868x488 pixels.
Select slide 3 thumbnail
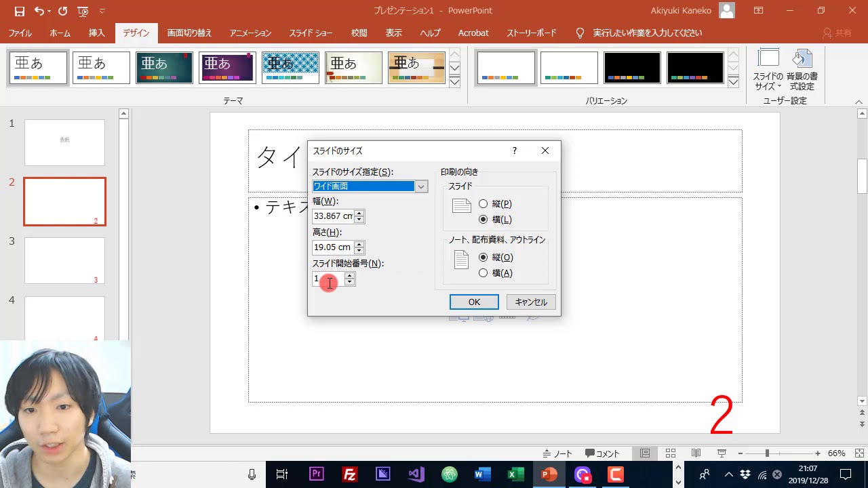click(64, 260)
